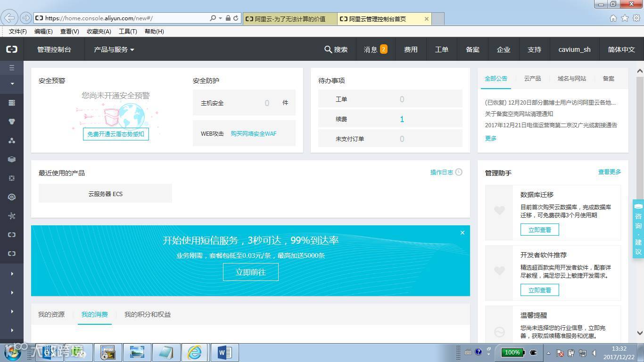Select the 域名与网站 announcements tab
This screenshot has width=644, height=362.
(x=572, y=78)
